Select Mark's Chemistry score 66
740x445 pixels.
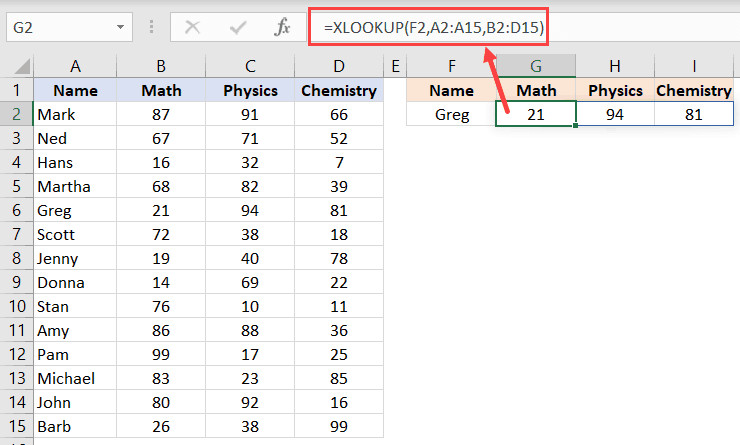[339, 114]
